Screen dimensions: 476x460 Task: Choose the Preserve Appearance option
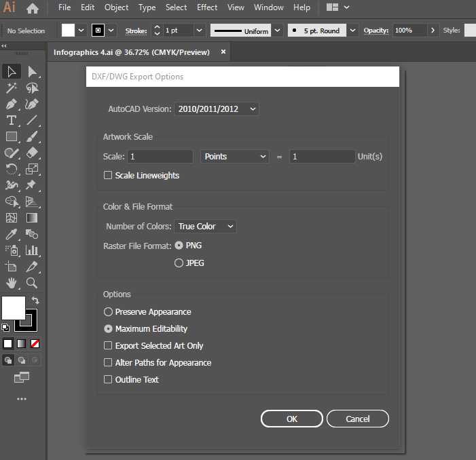(x=108, y=311)
